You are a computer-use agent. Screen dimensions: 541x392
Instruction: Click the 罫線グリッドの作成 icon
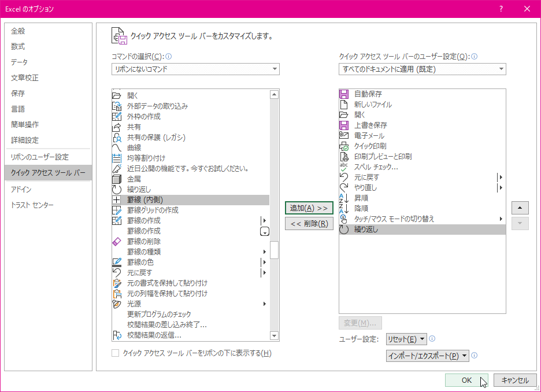click(117, 210)
